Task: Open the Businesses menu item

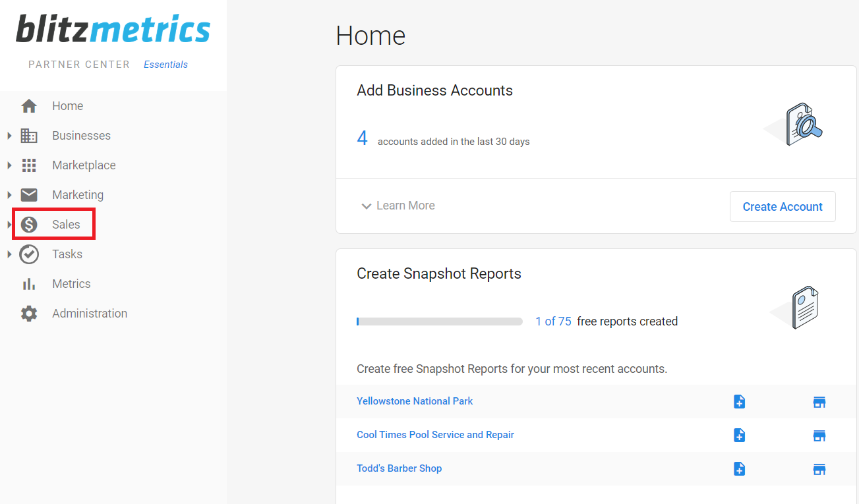Action: pyautogui.click(x=82, y=136)
